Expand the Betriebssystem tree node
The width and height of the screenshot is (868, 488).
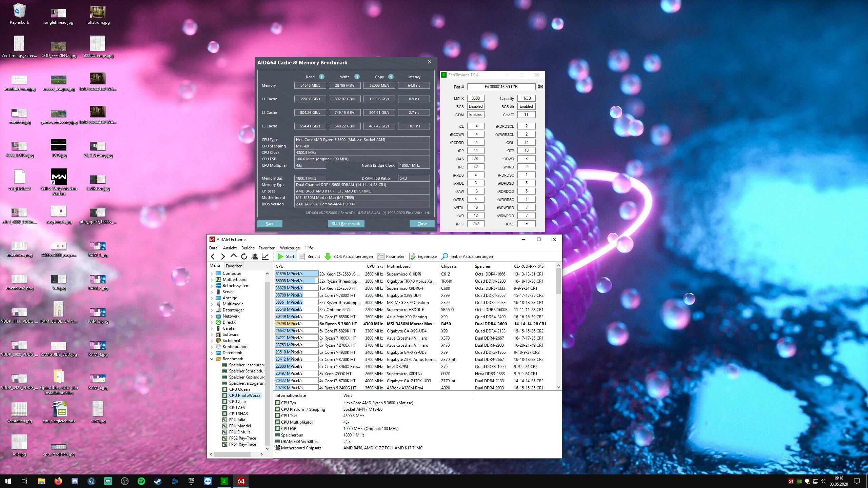pos(212,286)
